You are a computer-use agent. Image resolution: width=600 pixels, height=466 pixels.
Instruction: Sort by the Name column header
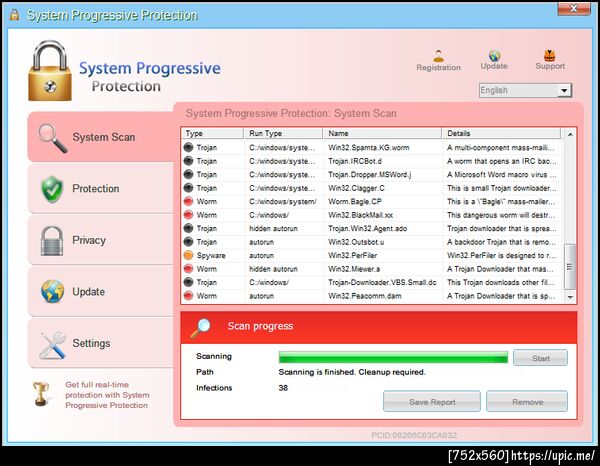pyautogui.click(x=382, y=133)
